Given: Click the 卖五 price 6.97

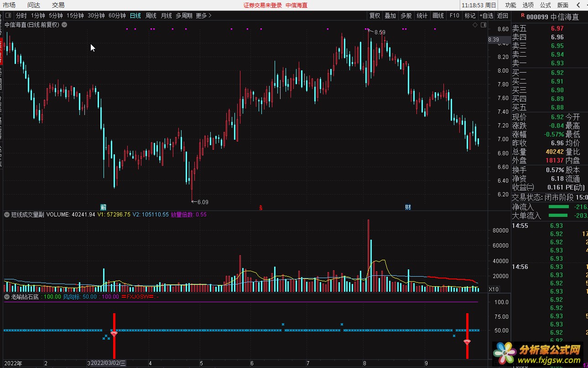Looking at the screenshot, I should pyautogui.click(x=557, y=28).
